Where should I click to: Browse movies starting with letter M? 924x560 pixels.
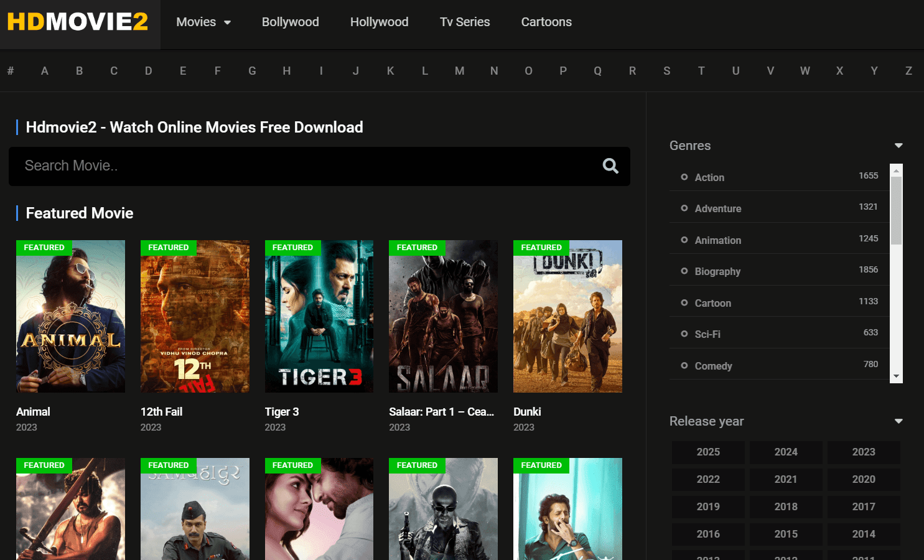(459, 71)
